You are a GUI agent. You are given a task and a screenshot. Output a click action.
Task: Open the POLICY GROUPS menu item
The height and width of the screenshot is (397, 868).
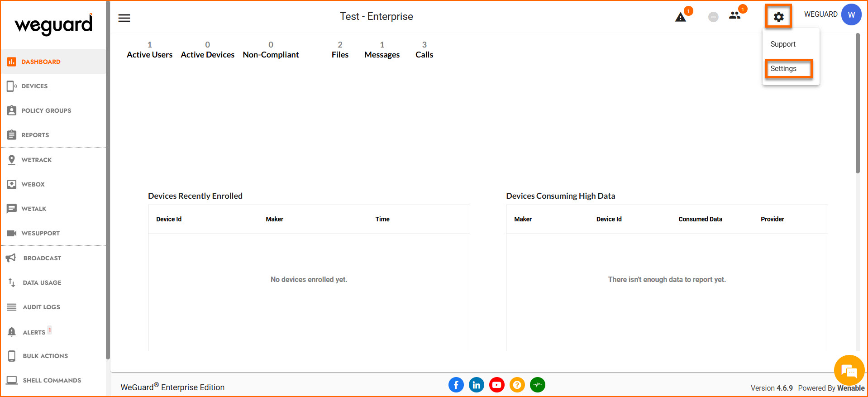53,110
